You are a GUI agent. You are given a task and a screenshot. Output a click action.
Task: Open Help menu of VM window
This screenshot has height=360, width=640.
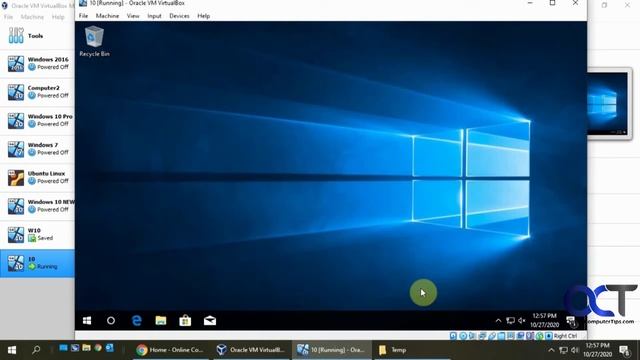pos(204,16)
